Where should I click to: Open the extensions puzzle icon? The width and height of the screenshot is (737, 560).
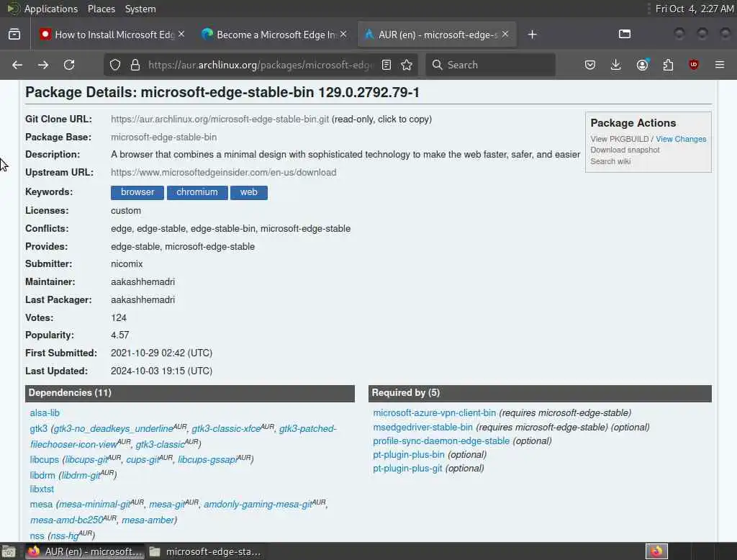668,65
